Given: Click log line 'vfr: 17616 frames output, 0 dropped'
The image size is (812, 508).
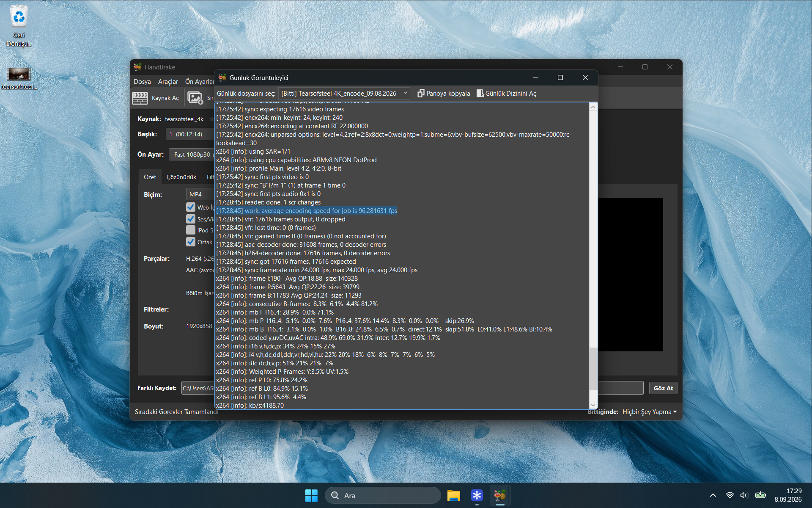Looking at the screenshot, I should 281,219.
